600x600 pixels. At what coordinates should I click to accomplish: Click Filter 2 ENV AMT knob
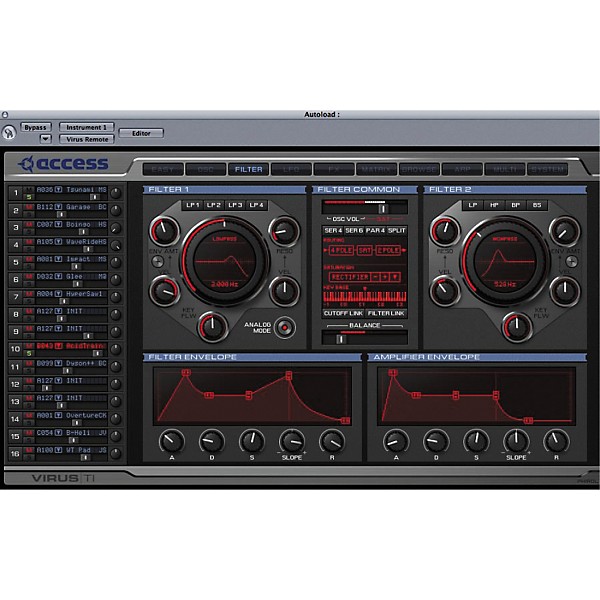click(x=564, y=231)
